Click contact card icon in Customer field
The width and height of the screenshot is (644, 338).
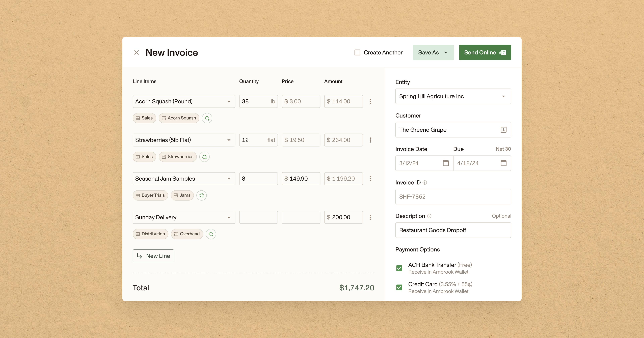click(503, 130)
